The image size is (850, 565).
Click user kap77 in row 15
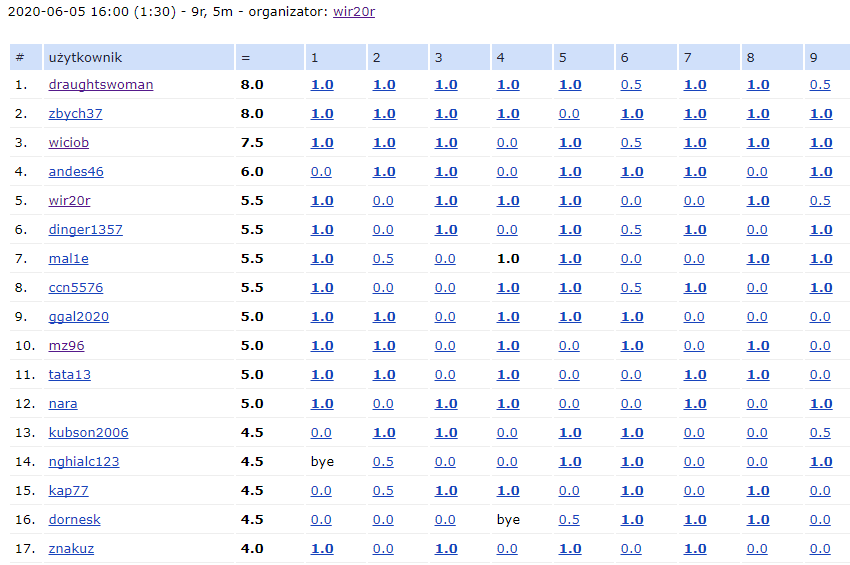[x=69, y=491]
